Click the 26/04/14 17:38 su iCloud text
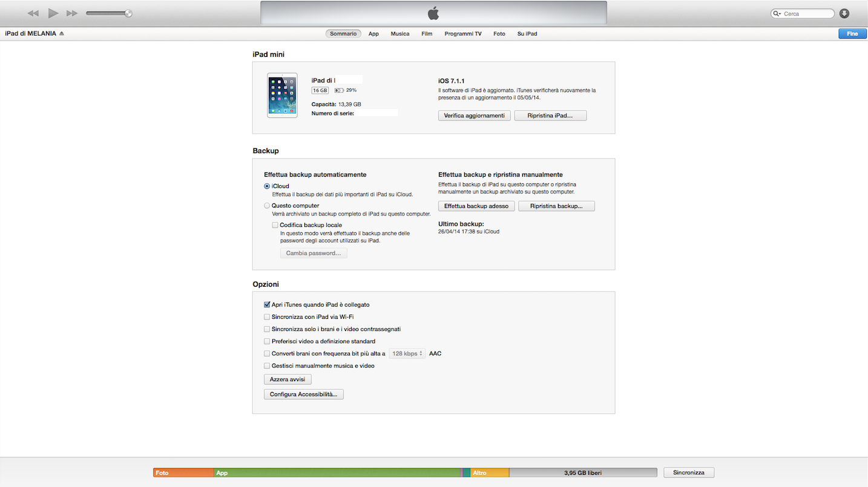 click(x=469, y=232)
